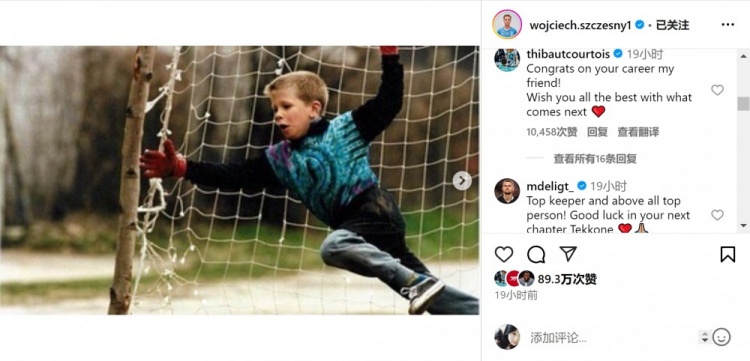Like thibautcourtois's comment
This screenshot has width=750, height=361.
pos(717,90)
